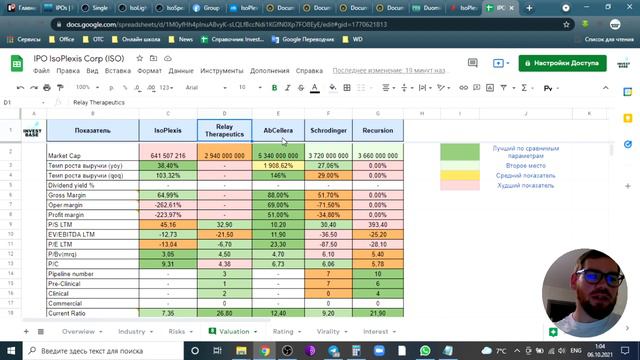Increase decimal places

(151, 88)
